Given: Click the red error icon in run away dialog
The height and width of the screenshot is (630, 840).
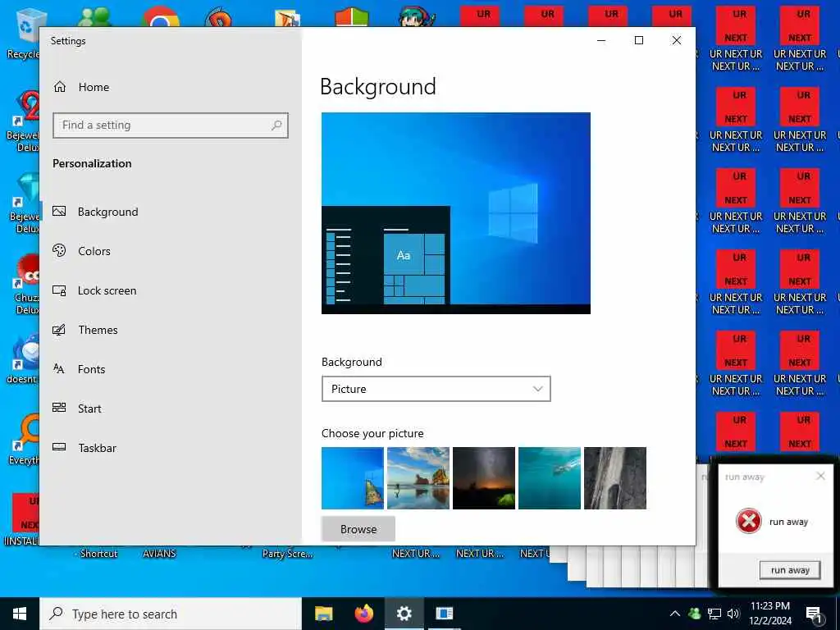Looking at the screenshot, I should pos(748,521).
